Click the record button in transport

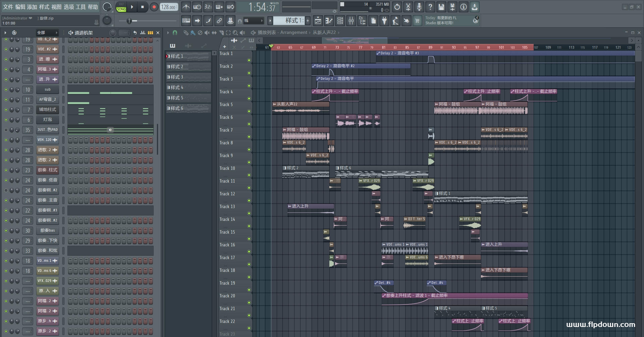pyautogui.click(x=154, y=7)
